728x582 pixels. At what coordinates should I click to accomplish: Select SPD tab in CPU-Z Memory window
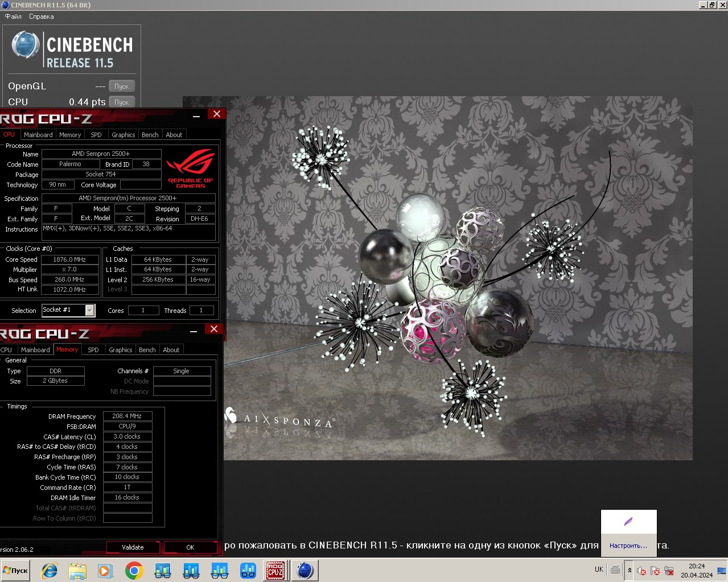click(93, 350)
